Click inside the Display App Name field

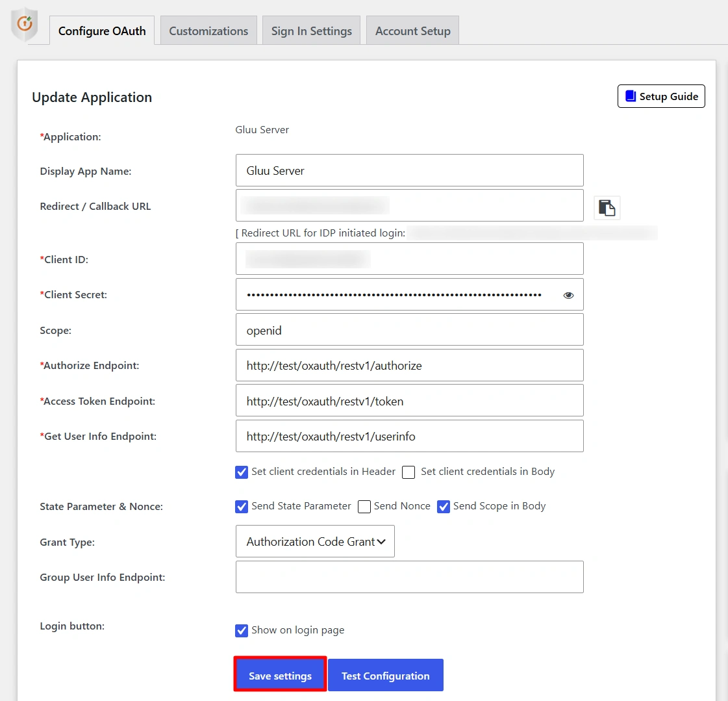(410, 170)
